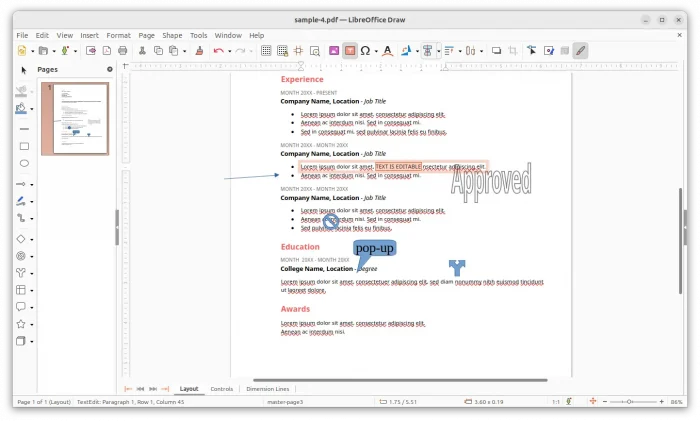Toggle the Display Grid button
Viewport: 700px width, 421px height.
266,51
